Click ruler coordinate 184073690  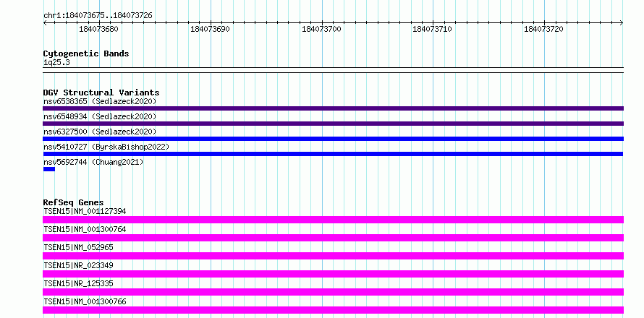210,29
